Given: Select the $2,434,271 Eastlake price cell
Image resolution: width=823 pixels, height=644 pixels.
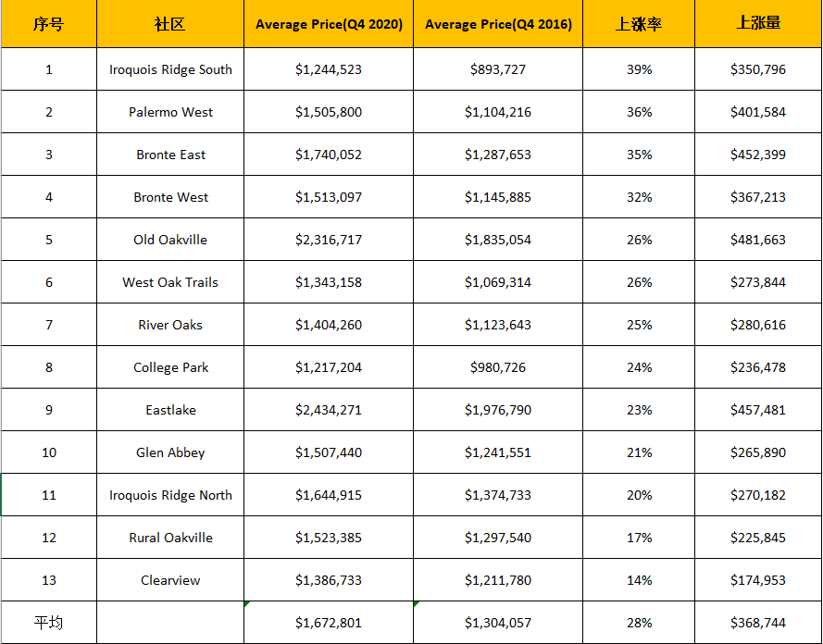Looking at the screenshot, I should (329, 410).
